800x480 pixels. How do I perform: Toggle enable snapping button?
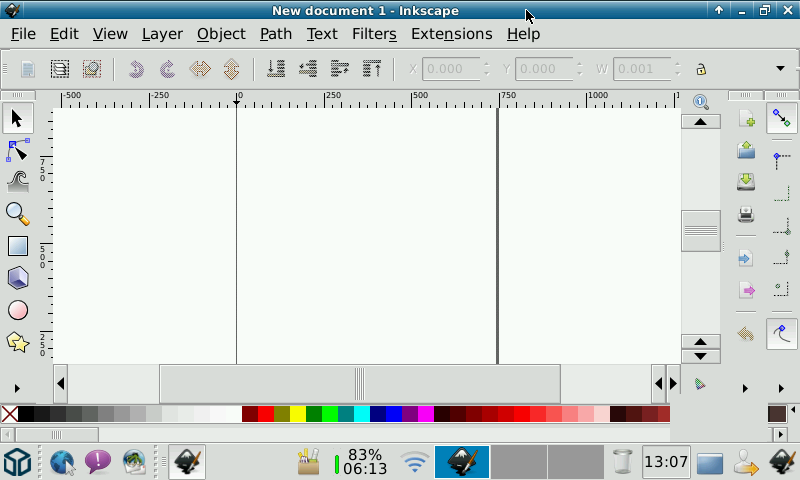(781, 118)
